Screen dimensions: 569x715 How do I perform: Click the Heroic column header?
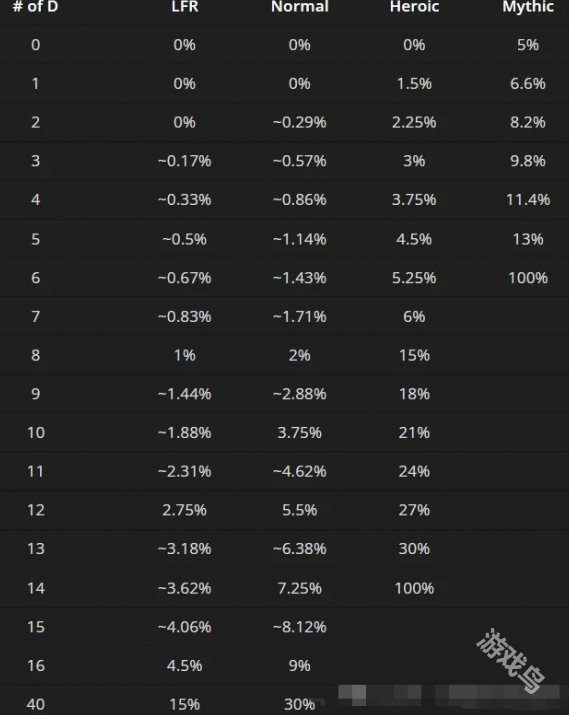pyautogui.click(x=414, y=6)
